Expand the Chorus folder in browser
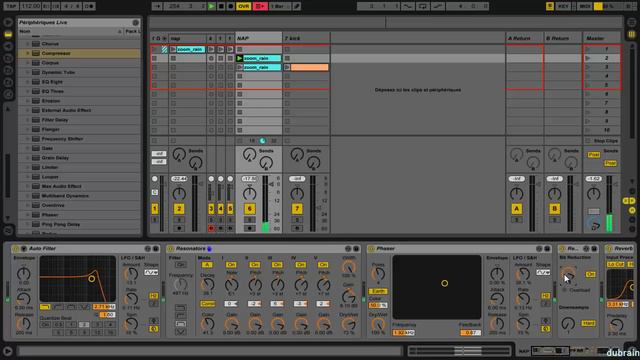640x360 pixels. click(x=28, y=44)
